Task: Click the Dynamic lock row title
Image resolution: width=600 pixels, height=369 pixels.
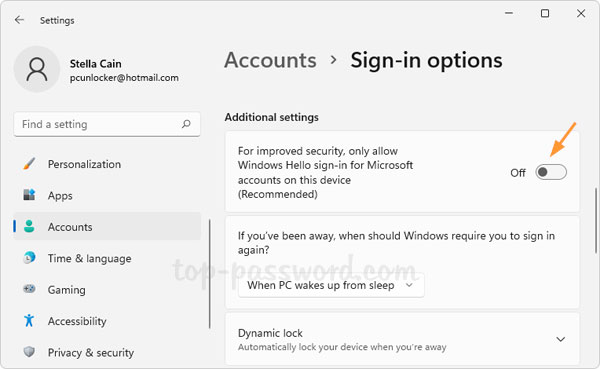Action: coord(270,333)
